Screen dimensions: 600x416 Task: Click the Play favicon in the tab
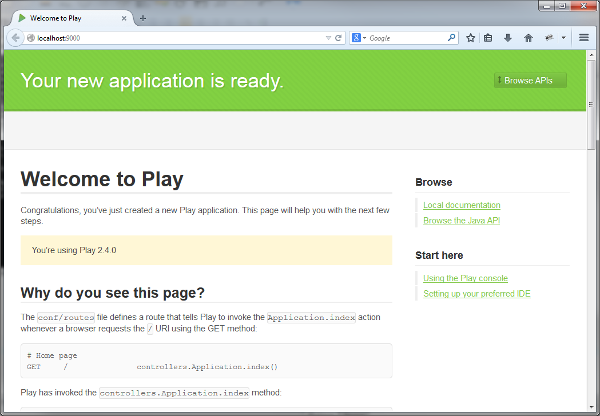tap(22, 18)
